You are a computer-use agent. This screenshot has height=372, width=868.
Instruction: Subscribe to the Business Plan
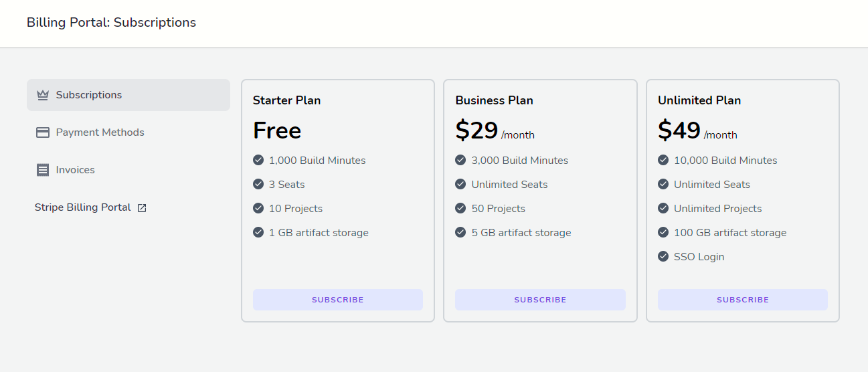540,300
